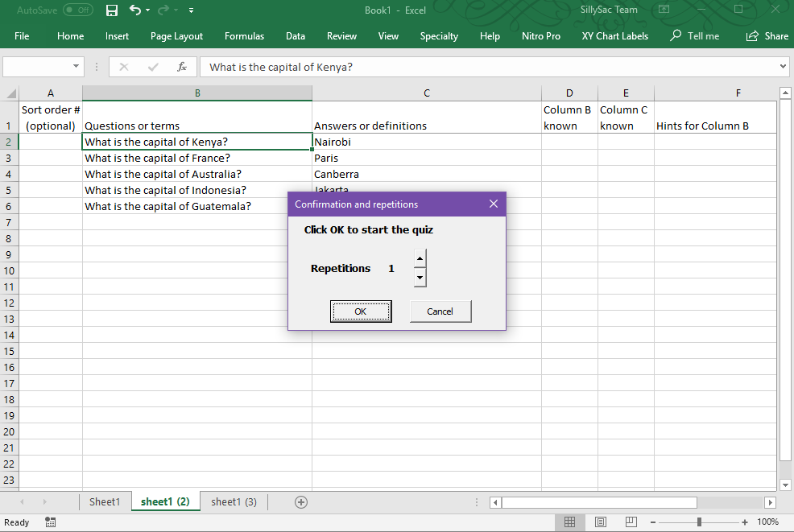The width and height of the screenshot is (794, 532).
Task: Close the Confirmation and repetitions dialog
Action: (x=494, y=204)
